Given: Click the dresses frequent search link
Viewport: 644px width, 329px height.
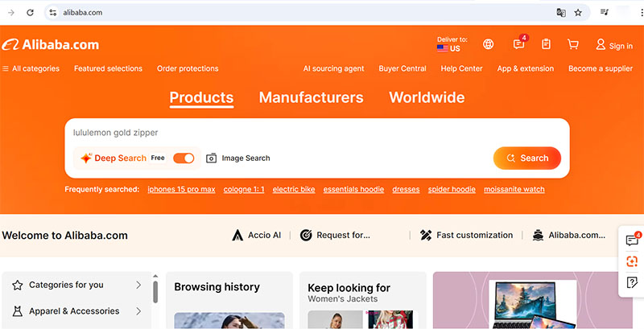Looking at the screenshot, I should [406, 190].
